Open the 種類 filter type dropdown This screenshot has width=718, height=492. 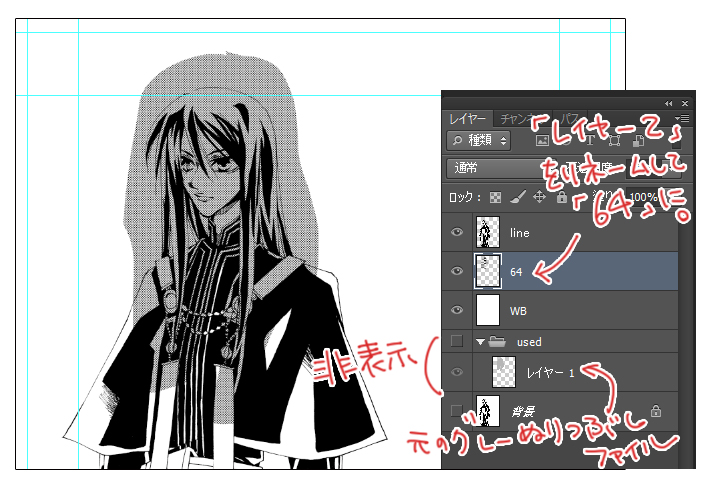coord(479,141)
